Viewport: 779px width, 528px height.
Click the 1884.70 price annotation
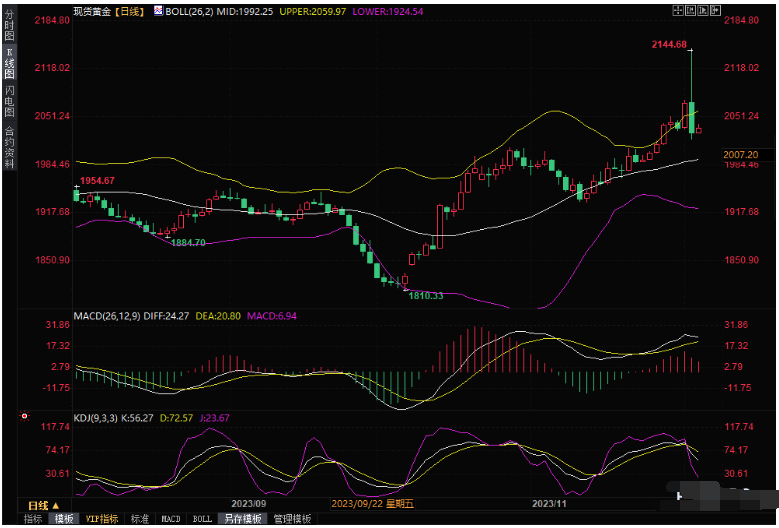(188, 243)
